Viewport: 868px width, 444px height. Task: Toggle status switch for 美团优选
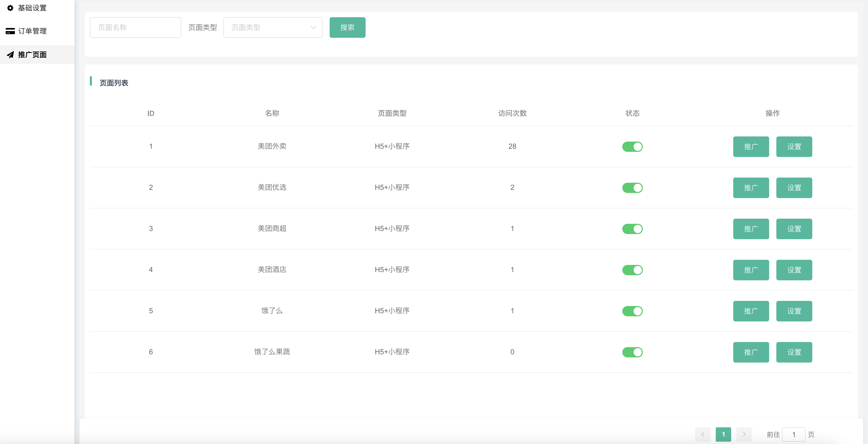(x=632, y=188)
